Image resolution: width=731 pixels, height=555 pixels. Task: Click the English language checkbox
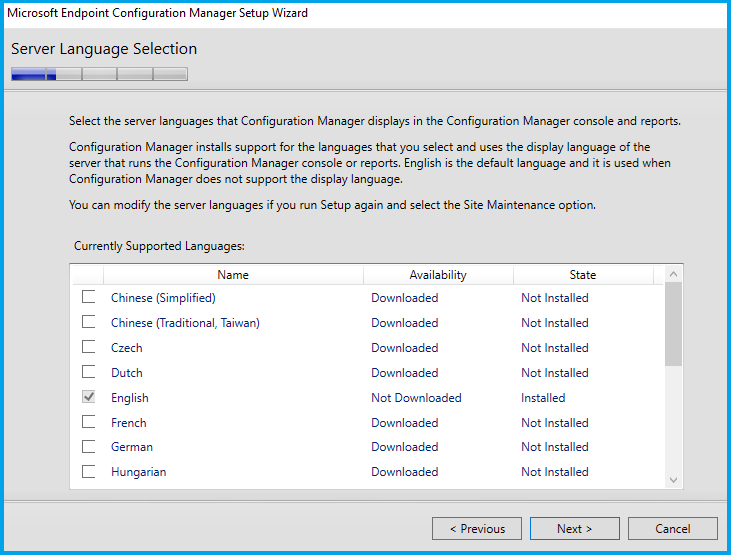(x=89, y=397)
